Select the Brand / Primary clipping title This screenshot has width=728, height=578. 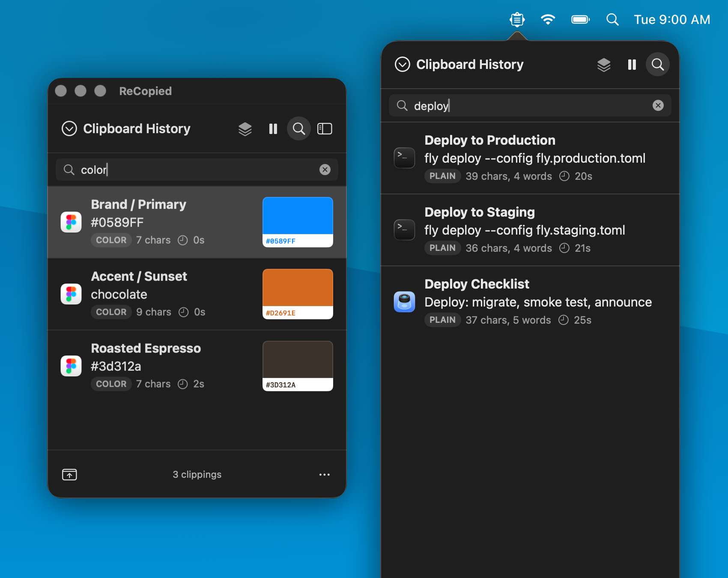click(x=139, y=204)
